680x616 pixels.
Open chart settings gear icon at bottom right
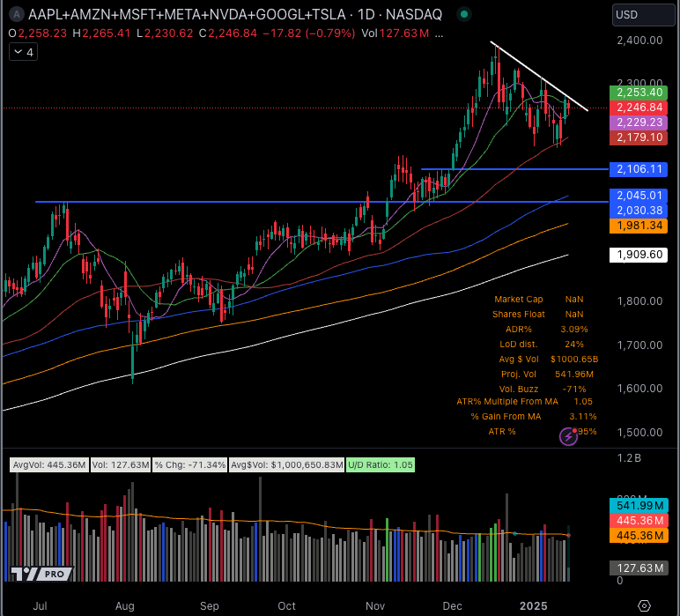click(645, 605)
